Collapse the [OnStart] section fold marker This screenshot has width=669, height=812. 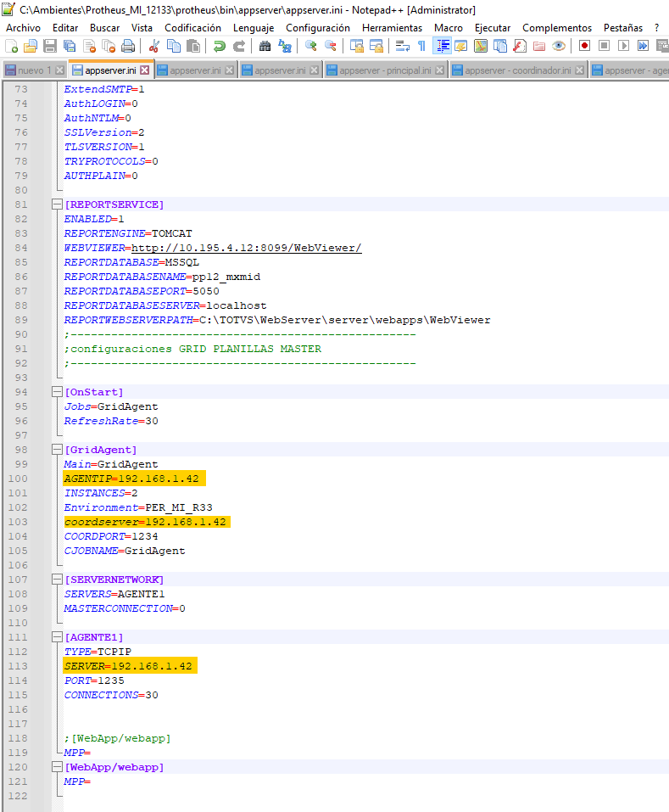point(57,392)
